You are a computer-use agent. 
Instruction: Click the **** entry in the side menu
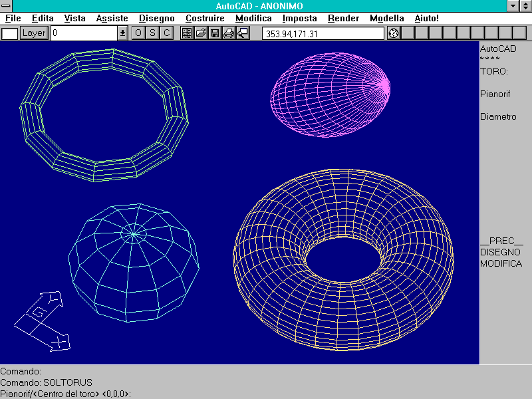pos(490,59)
